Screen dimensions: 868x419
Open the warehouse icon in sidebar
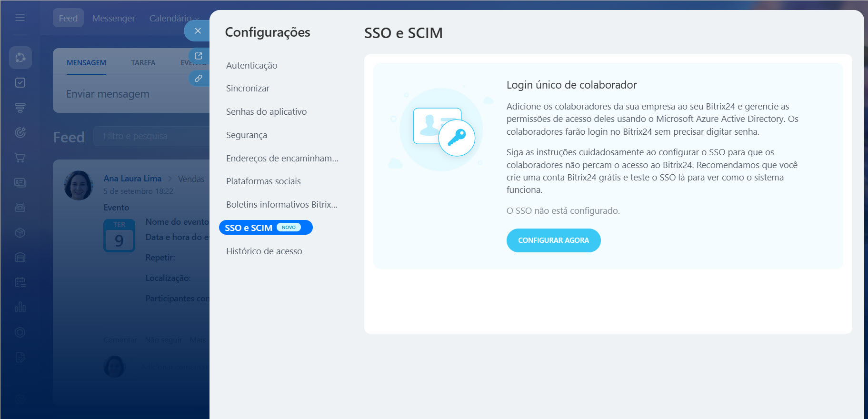20,257
